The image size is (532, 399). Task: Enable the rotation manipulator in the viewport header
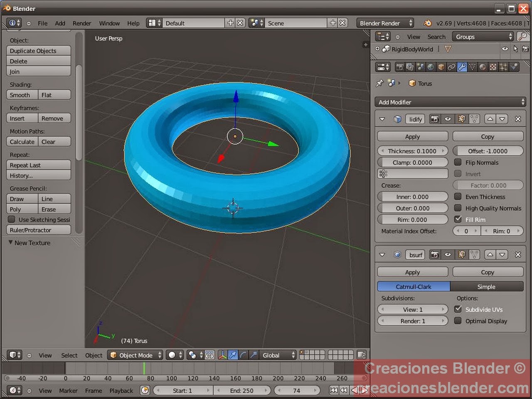coord(244,355)
